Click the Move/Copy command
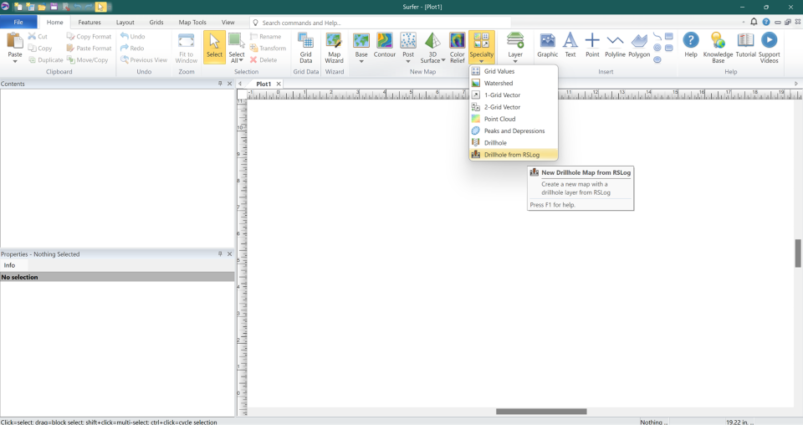 click(x=87, y=60)
